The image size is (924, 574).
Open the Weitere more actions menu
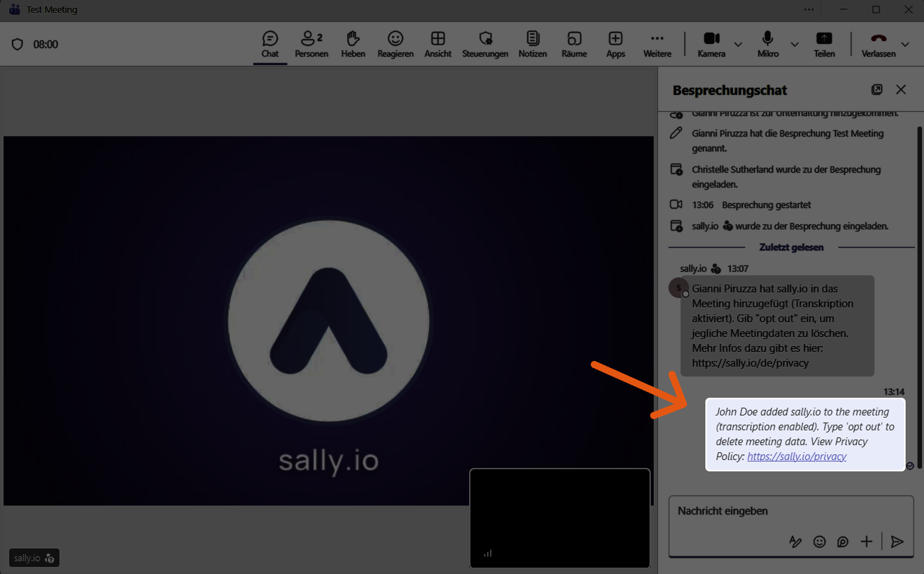tap(657, 44)
